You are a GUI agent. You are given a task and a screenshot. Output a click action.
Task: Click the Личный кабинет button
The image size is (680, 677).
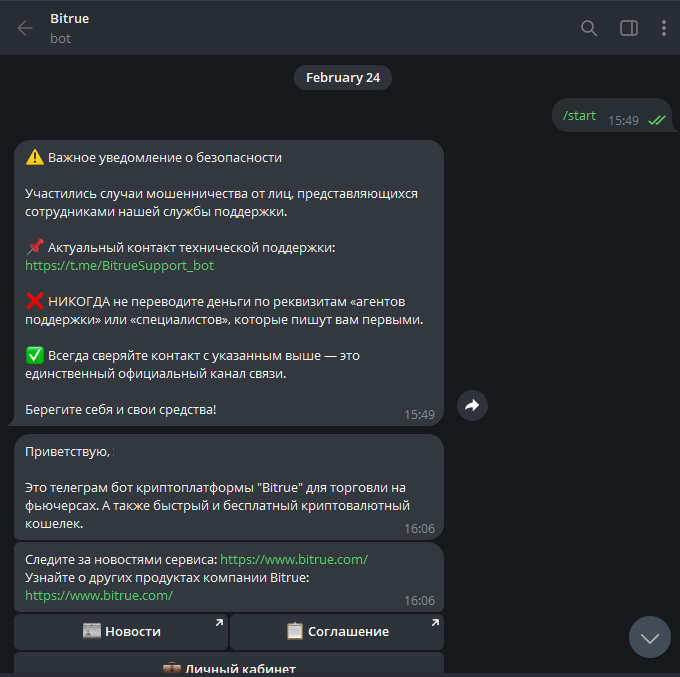click(229, 664)
